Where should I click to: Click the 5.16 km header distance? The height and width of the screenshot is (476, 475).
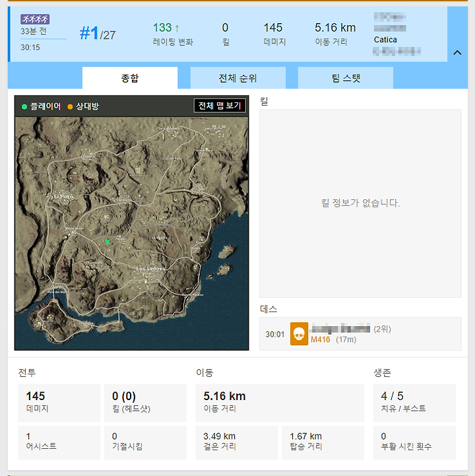tap(335, 28)
